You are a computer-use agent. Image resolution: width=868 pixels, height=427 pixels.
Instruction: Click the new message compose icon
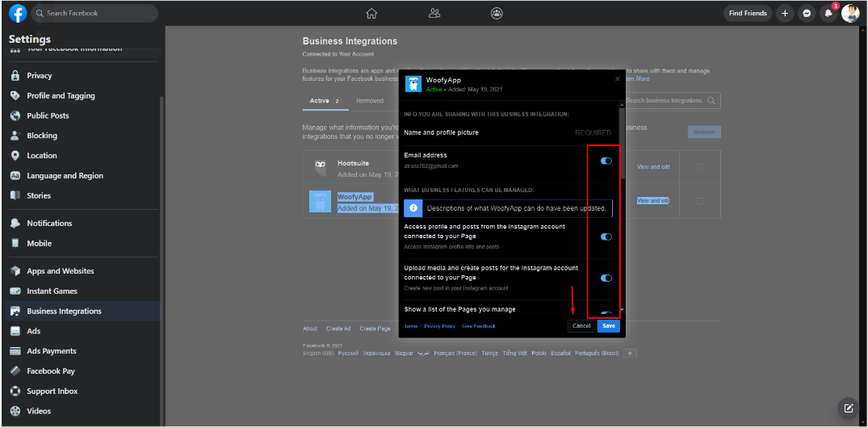pos(848,408)
